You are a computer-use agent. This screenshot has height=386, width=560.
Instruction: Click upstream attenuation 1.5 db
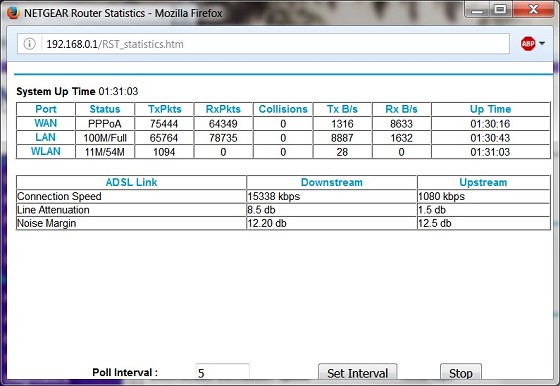tap(432, 210)
